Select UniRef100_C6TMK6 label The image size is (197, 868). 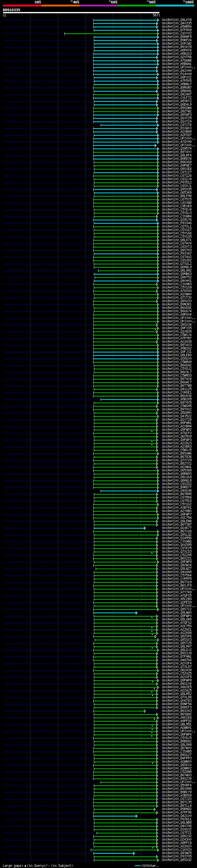(x=176, y=497)
